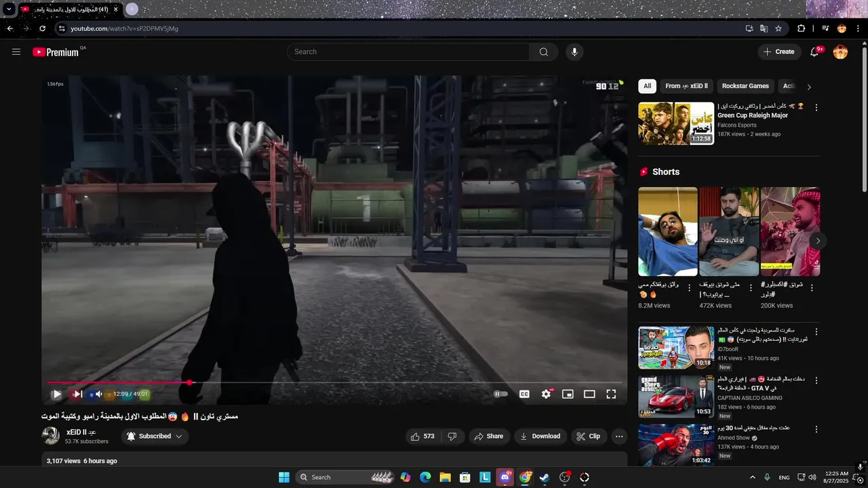Share this video
Viewport: 868px width, 488px height.
tap(489, 436)
